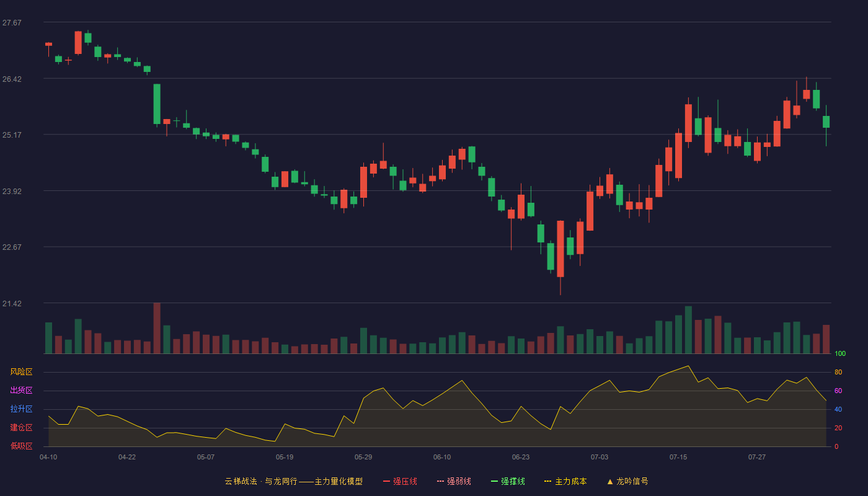
Task: Click the 07-03 date label
Action: pyautogui.click(x=600, y=457)
